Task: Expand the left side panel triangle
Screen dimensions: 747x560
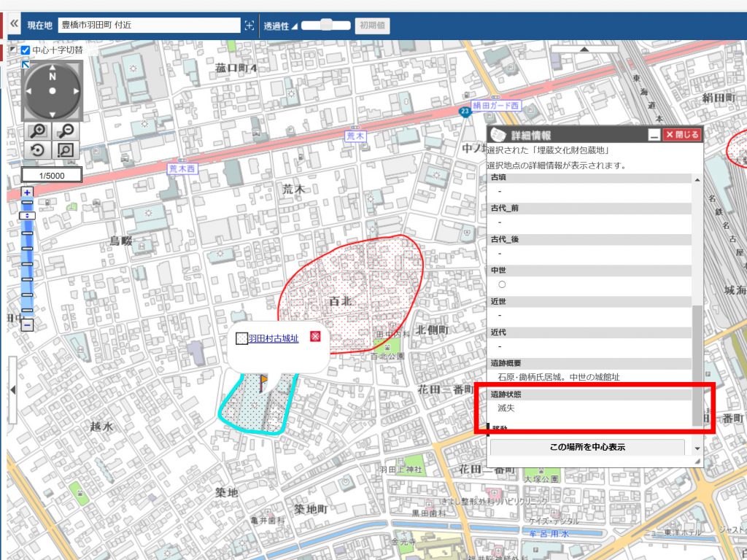Action: [13, 390]
